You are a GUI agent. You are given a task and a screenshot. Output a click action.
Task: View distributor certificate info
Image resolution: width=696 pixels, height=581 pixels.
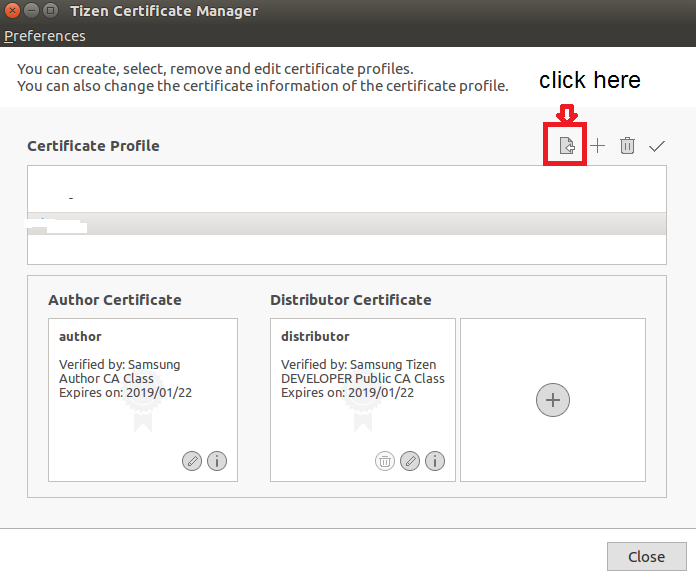click(435, 461)
